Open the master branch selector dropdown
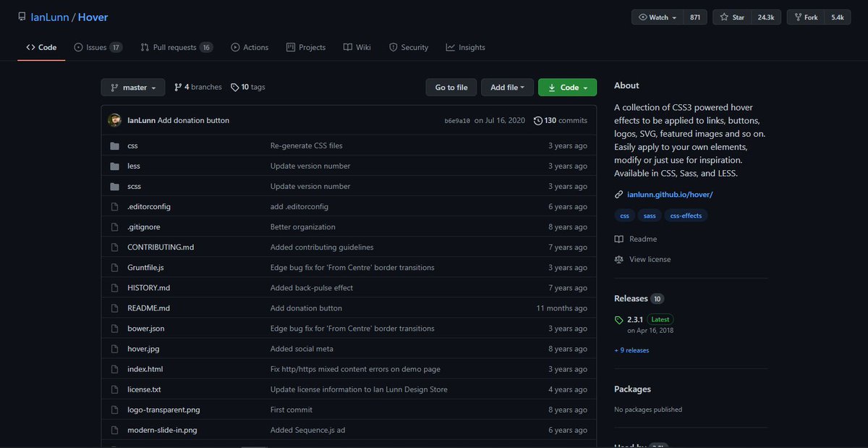Viewport: 868px width, 448px height. (x=133, y=88)
